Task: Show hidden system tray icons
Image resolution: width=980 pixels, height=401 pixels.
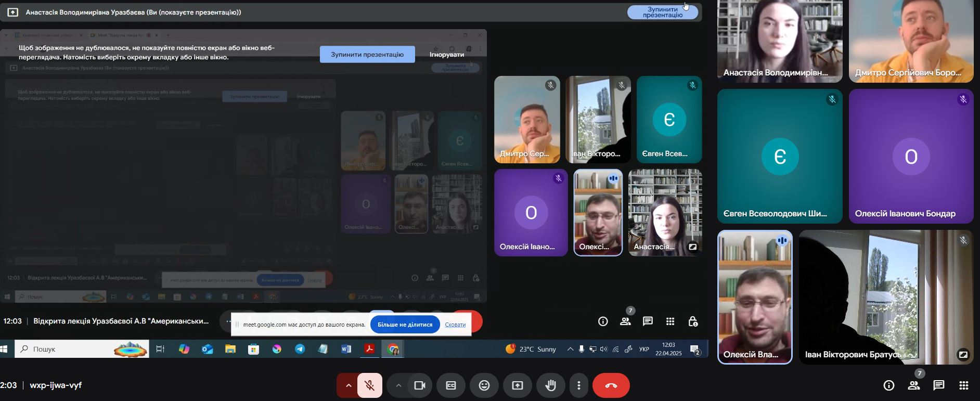Action: pyautogui.click(x=570, y=349)
